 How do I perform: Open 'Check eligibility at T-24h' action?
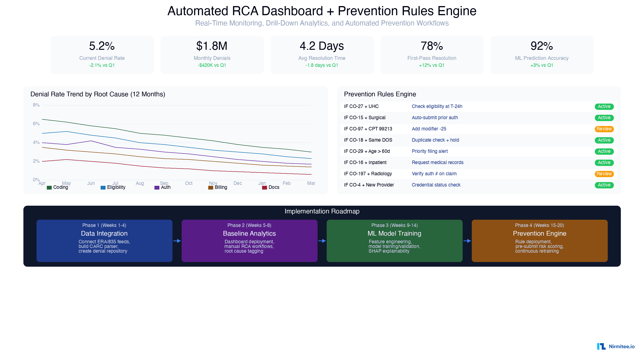437,106
